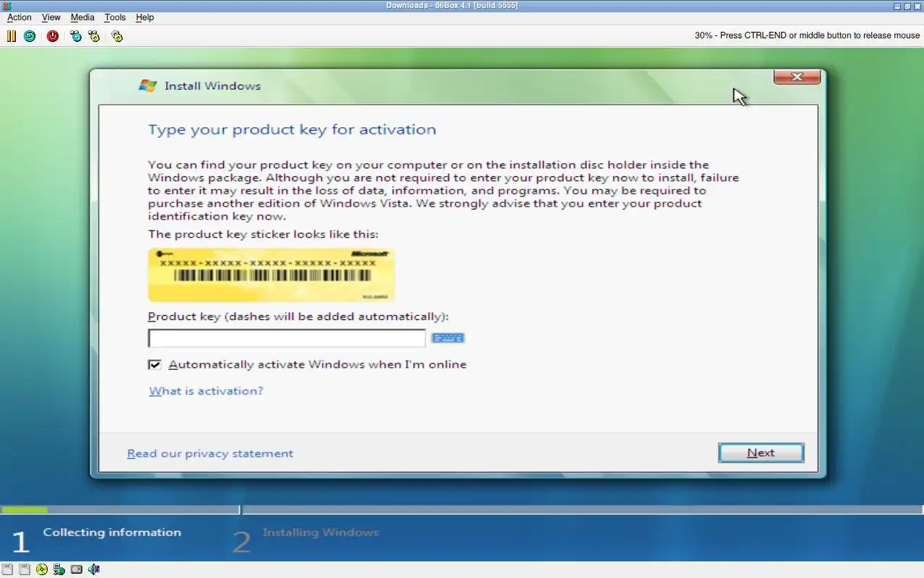This screenshot has width=924, height=578.
Task: Click the red ACPI shutdown power icon
Action: coord(53,35)
